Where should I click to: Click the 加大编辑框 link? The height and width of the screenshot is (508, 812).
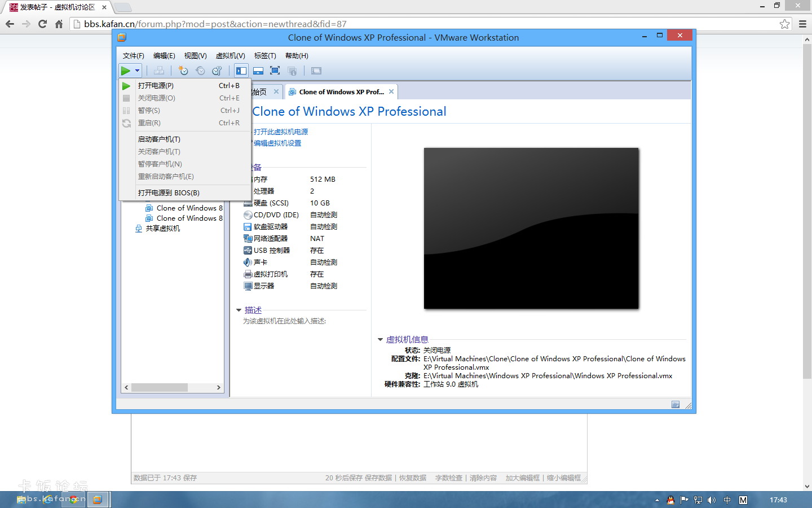(523, 478)
